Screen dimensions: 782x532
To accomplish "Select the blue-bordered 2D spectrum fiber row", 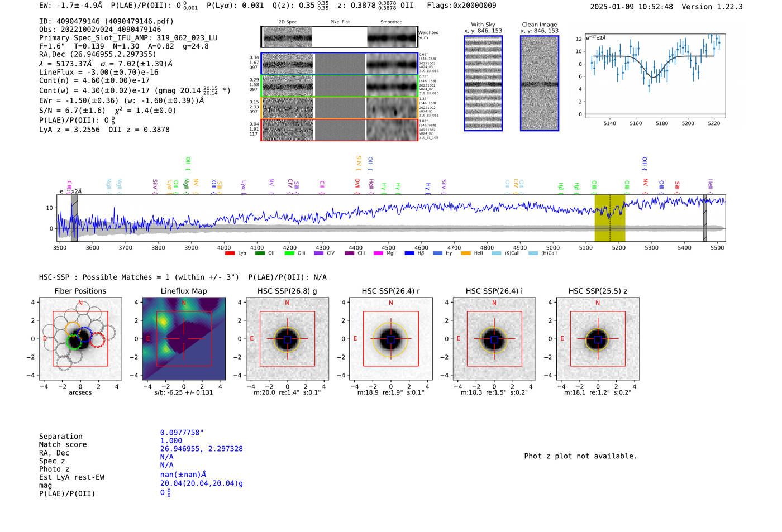I will 340,64.
